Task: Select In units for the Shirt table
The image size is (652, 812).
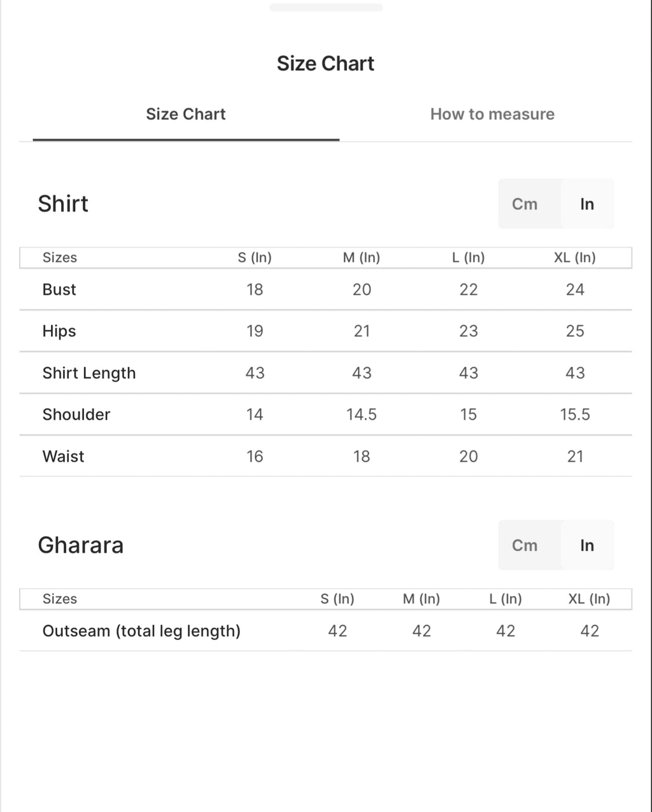Action: 587,204
